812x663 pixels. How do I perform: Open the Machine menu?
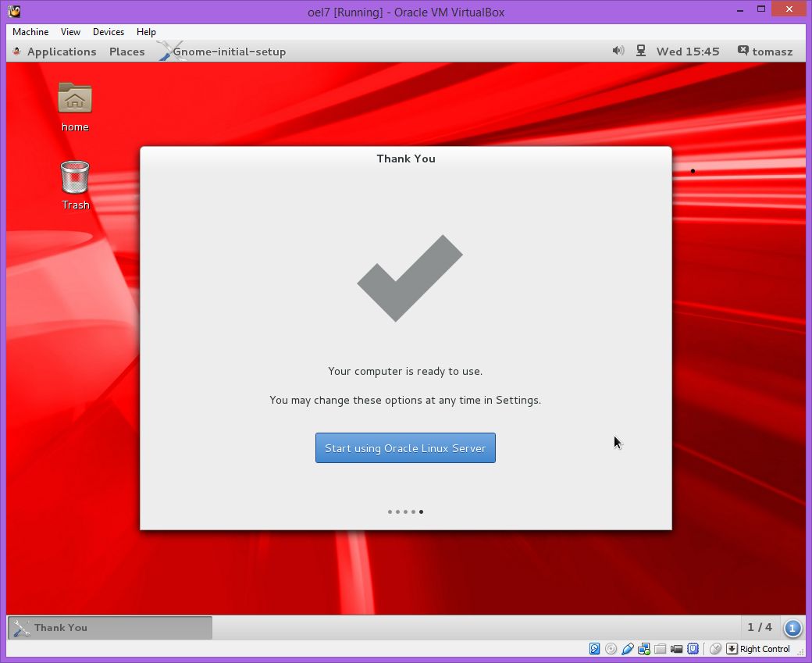(x=30, y=32)
